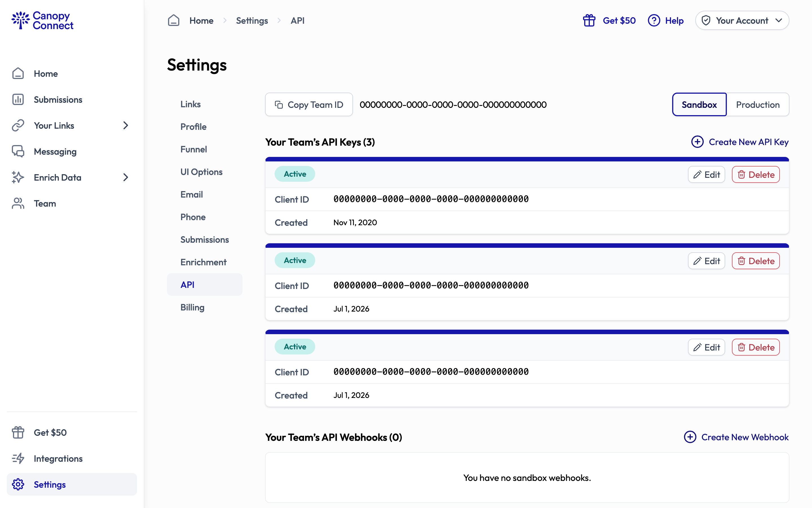This screenshot has width=812, height=508.
Task: Open the Enrichment settings section
Action: coord(203,262)
